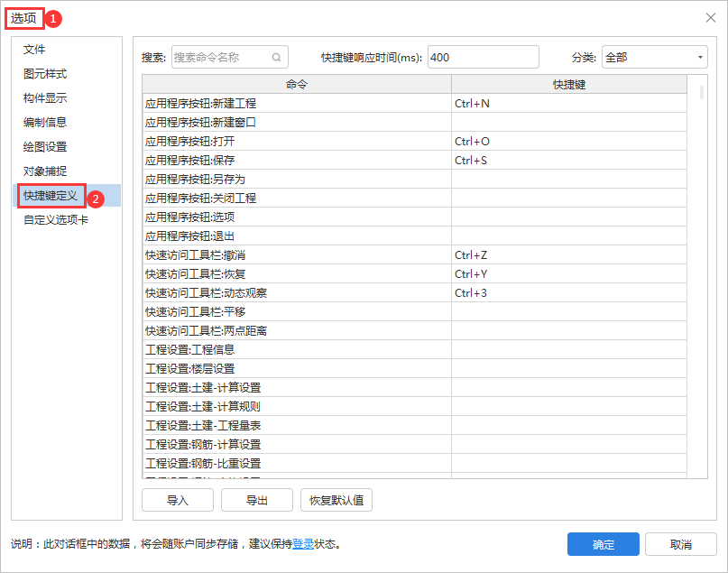728x573 pixels.
Task: Close the 选项 dialog window
Action: point(710,18)
